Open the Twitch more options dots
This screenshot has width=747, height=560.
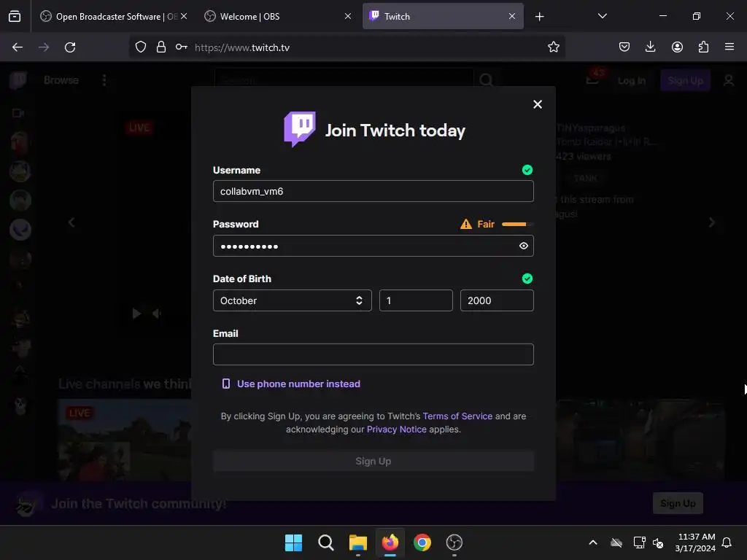click(104, 80)
